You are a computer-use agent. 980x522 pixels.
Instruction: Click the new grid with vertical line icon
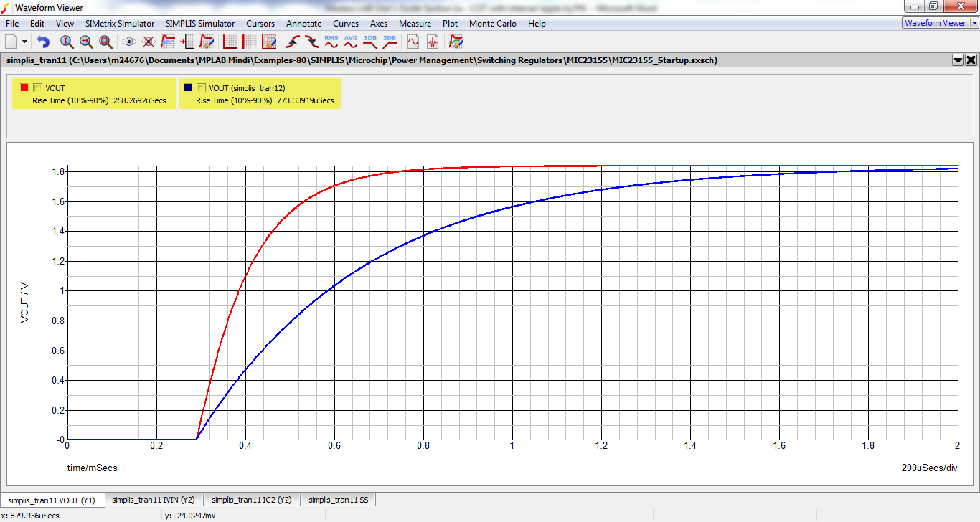pos(250,42)
